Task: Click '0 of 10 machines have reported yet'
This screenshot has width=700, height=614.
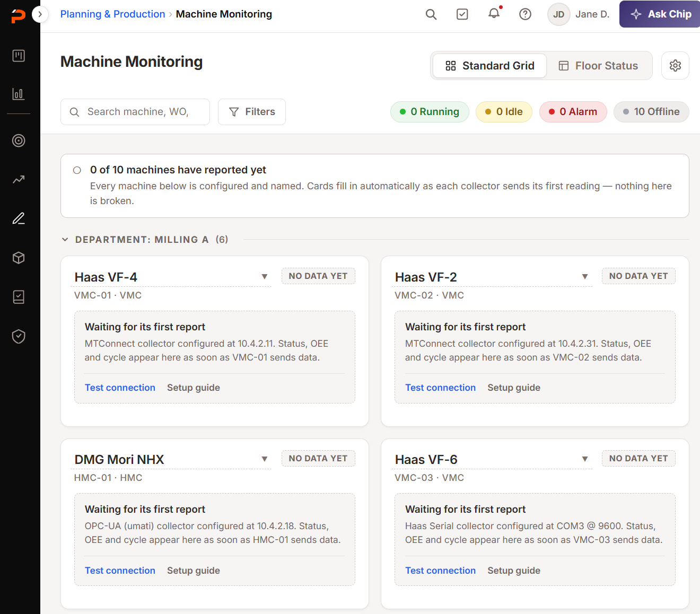Action: point(178,170)
